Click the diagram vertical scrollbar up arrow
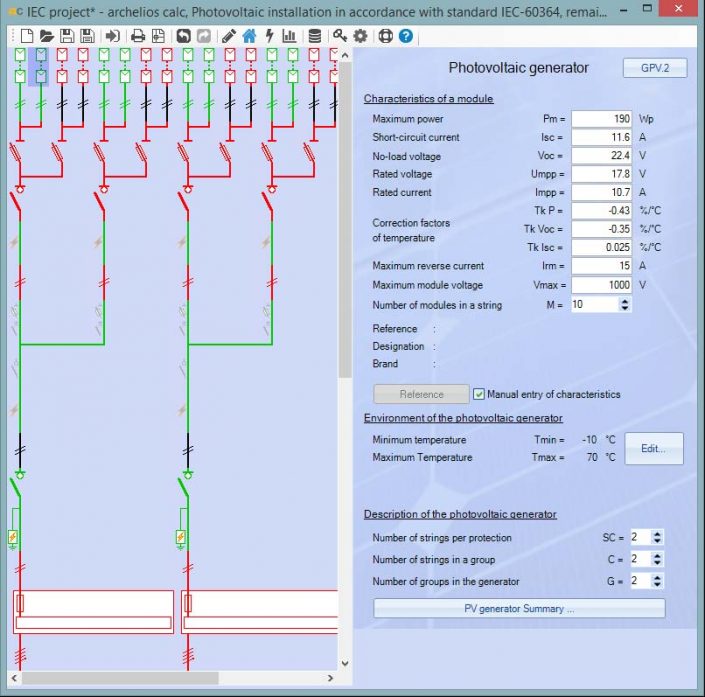 (x=345, y=55)
